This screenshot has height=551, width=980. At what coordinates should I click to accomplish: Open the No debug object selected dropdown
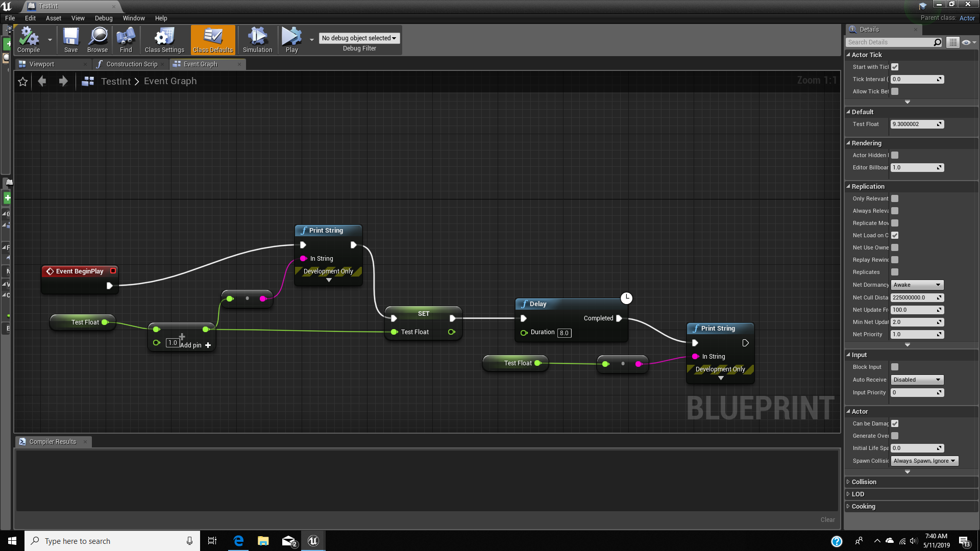pos(359,38)
